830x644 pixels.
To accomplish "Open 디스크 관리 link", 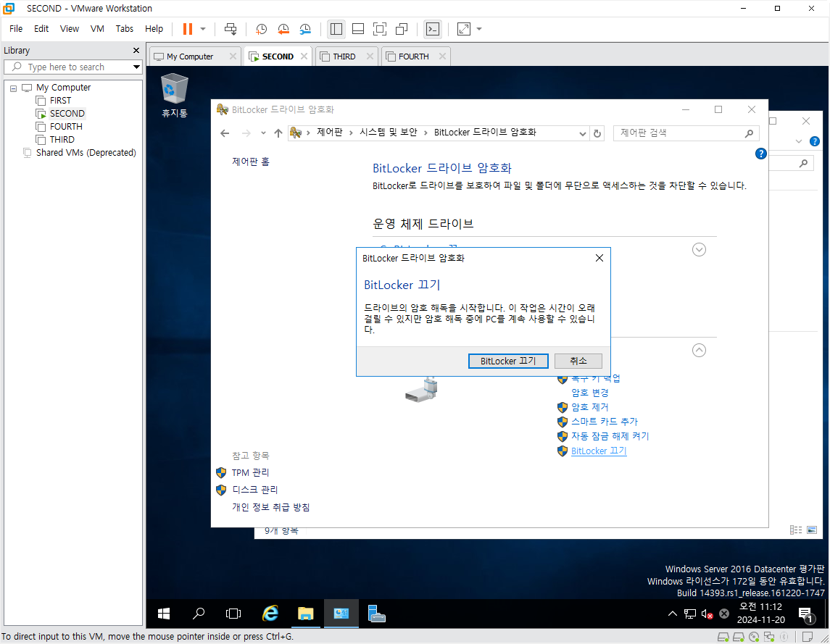I will pos(254,490).
